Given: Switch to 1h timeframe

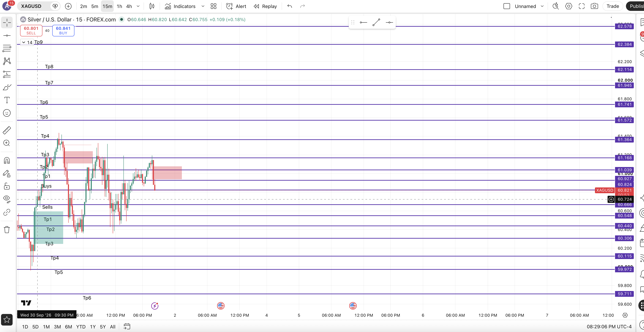Looking at the screenshot, I should 120,6.
